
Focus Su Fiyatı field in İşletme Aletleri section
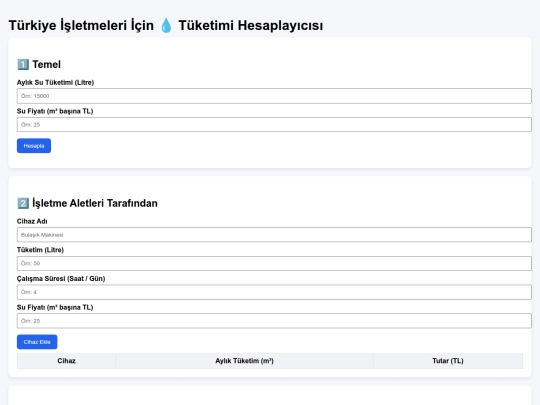(x=274, y=321)
